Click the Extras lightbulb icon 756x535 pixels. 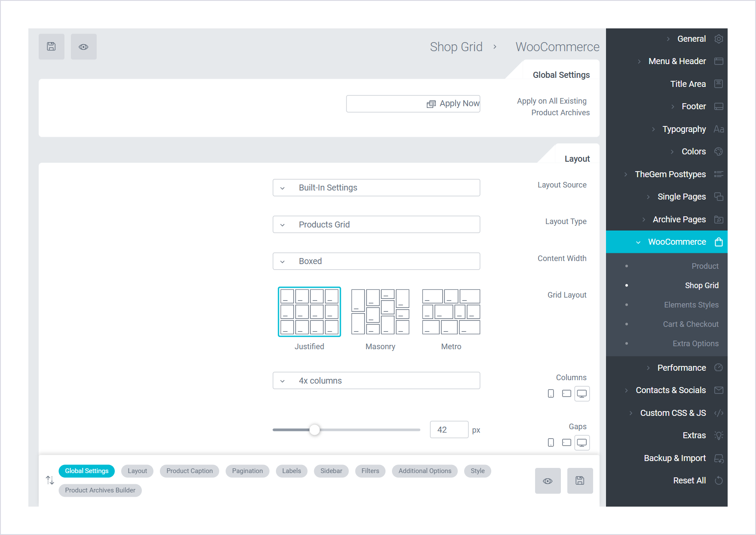click(719, 435)
